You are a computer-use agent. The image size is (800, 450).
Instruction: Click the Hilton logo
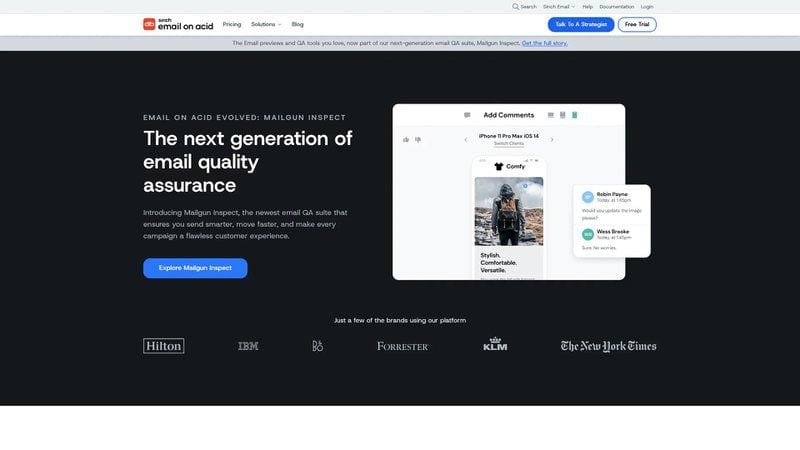pyautogui.click(x=163, y=346)
